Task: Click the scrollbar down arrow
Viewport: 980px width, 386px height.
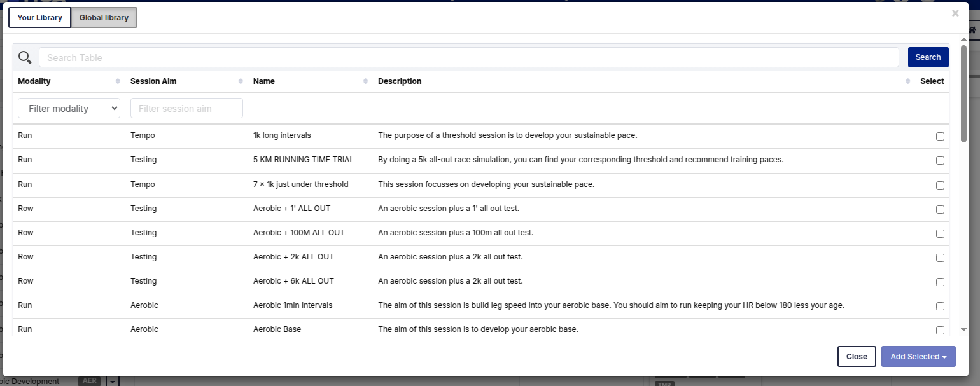Action: pyautogui.click(x=963, y=329)
